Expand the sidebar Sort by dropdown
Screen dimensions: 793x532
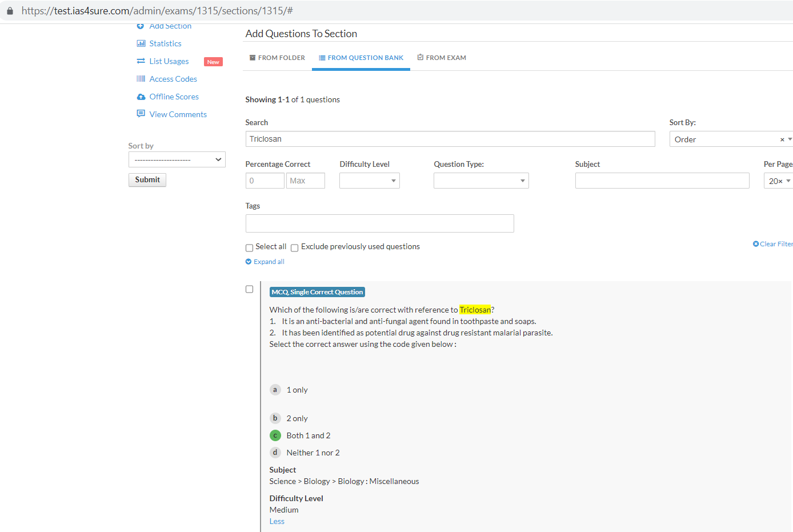pos(177,159)
